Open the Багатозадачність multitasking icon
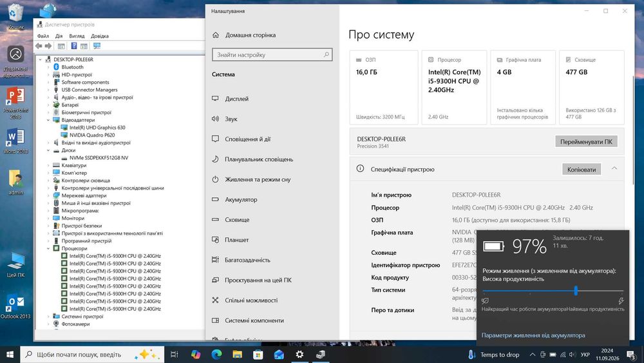Screen dimensions: 644x363 click(x=215, y=260)
